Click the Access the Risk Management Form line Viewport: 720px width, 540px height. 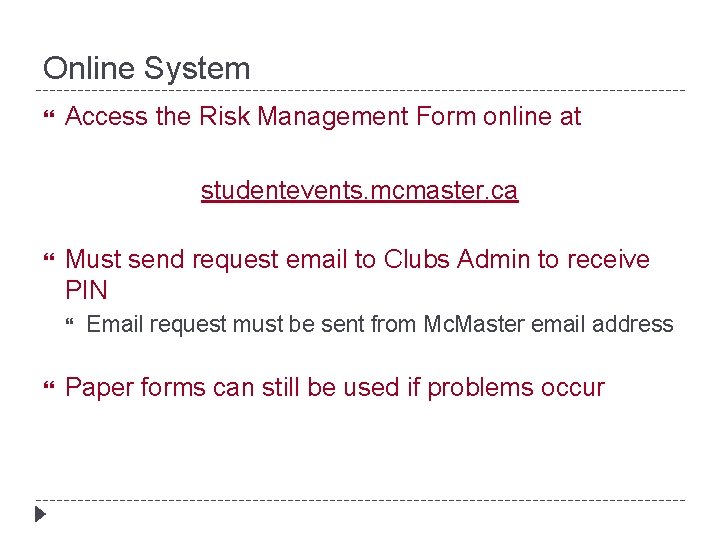tap(323, 116)
